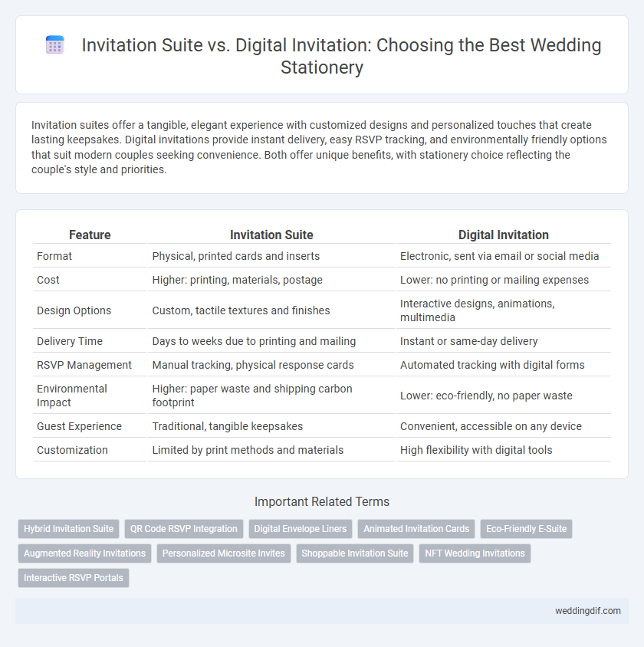Screen dimensions: 644x647
Task: Click the Invitation Suite column header
Action: point(271,235)
